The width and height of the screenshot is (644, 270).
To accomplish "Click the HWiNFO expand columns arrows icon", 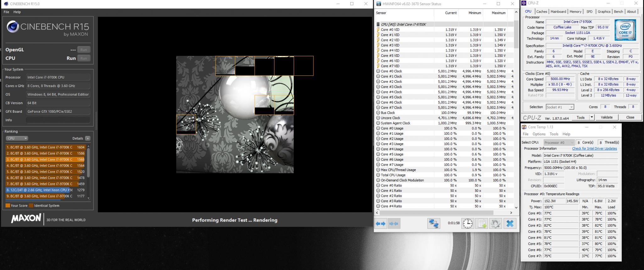I will (380, 224).
